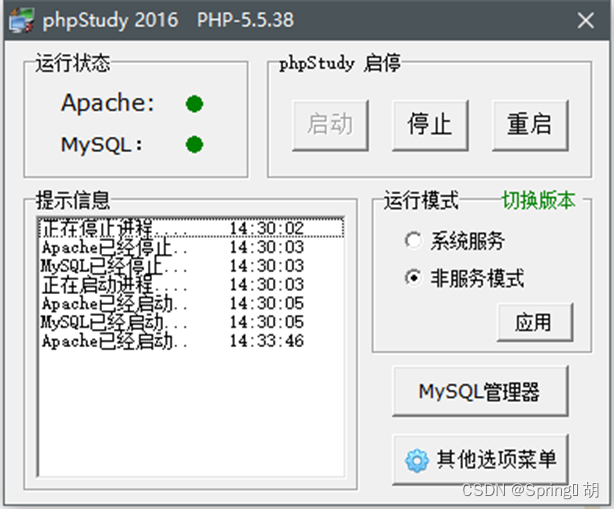Click the Apache: status label

pyautogui.click(x=108, y=103)
